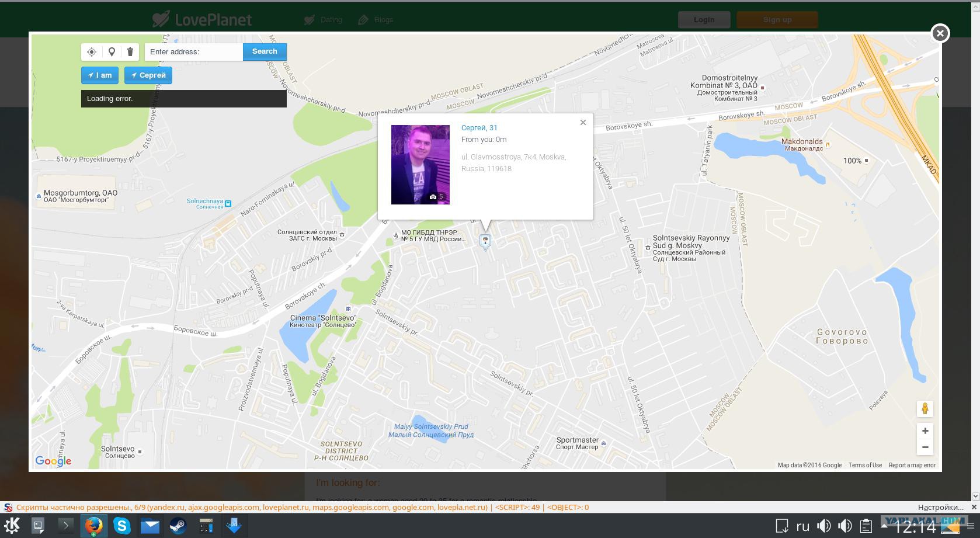Click the 100% place marker on the map
Viewport: 980px width, 538px height.
point(866,160)
